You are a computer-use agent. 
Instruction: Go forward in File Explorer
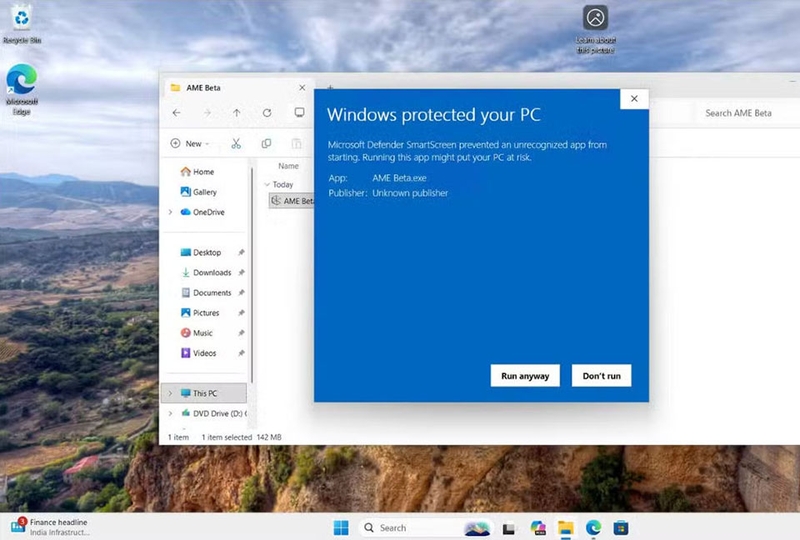pyautogui.click(x=207, y=113)
